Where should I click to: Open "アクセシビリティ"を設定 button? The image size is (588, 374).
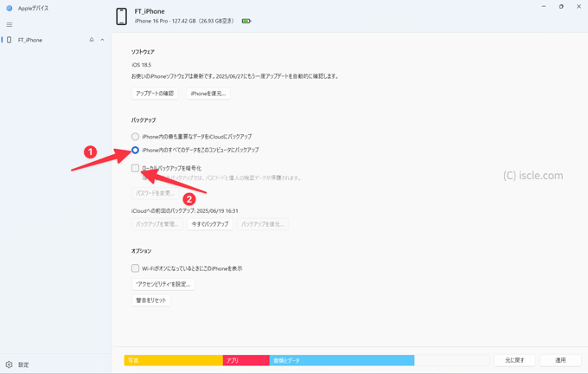pyautogui.click(x=163, y=284)
